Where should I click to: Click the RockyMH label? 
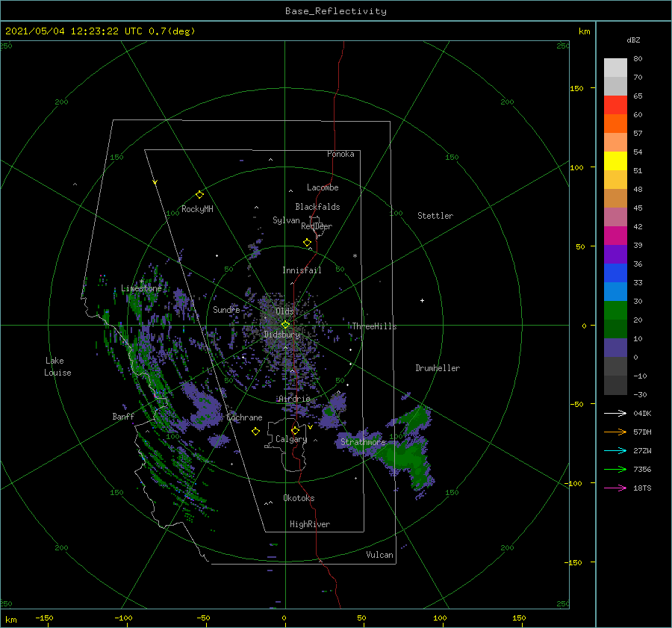pos(197,209)
